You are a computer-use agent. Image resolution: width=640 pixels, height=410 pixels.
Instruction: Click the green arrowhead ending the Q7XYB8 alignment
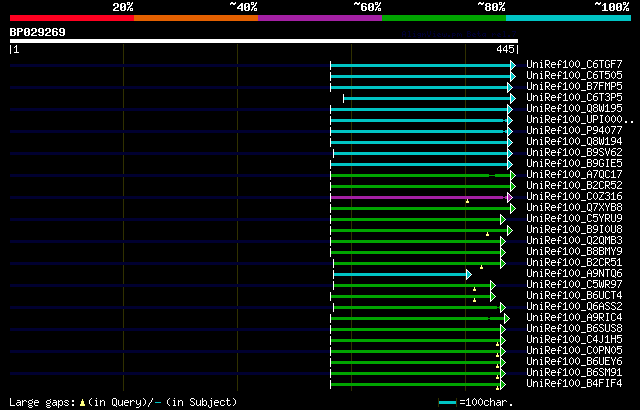click(x=513, y=208)
